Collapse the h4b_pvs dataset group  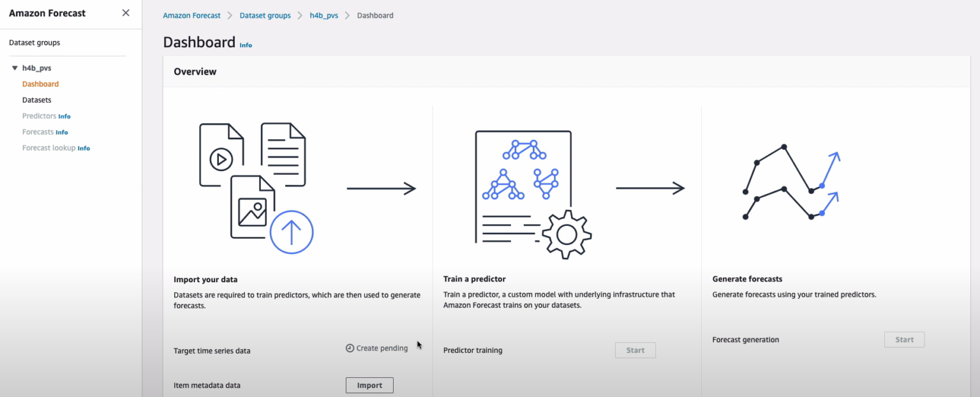pyautogui.click(x=15, y=68)
